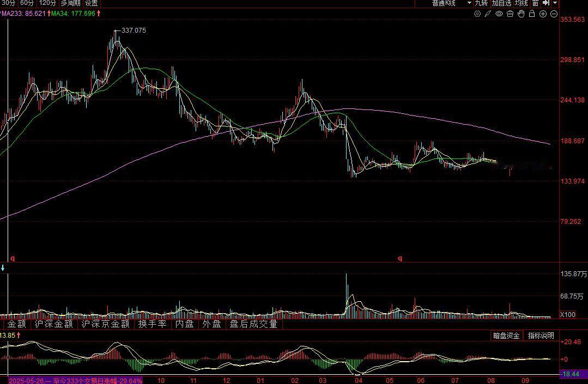Screen dimensions: 588x384
Task: Zoom in with the plus icon
Action: pos(543,14)
